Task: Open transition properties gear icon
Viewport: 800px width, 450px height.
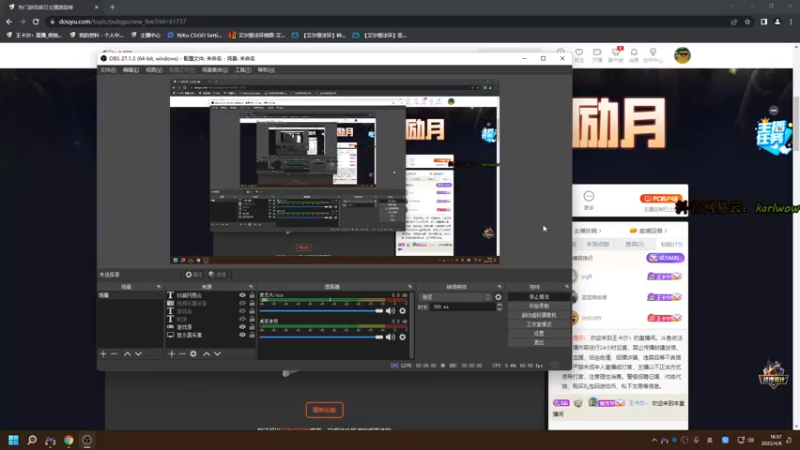Action: 498,297
